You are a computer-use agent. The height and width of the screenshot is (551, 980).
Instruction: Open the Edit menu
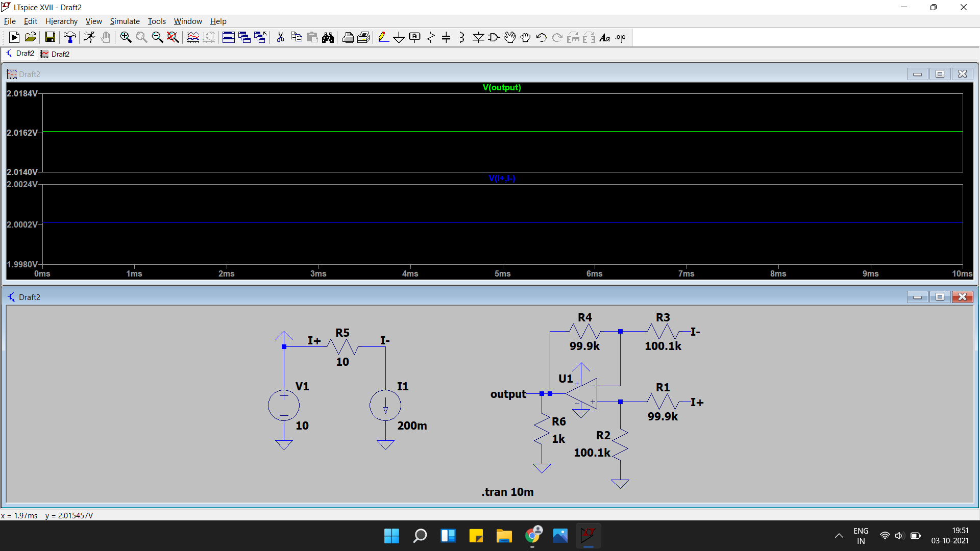point(31,21)
